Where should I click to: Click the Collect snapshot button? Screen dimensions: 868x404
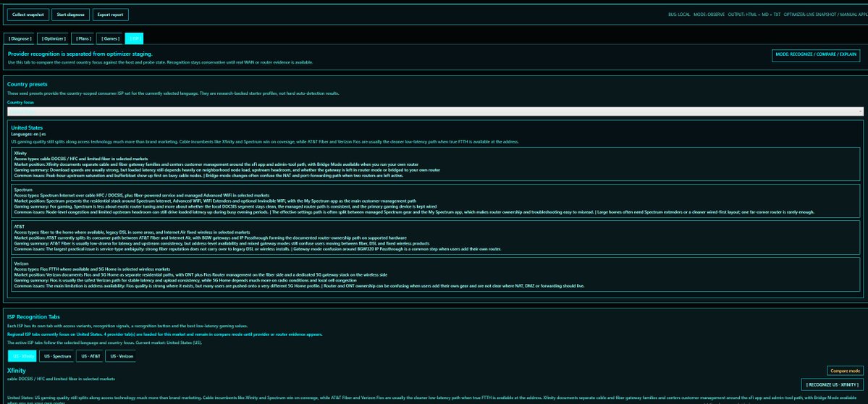click(28, 14)
